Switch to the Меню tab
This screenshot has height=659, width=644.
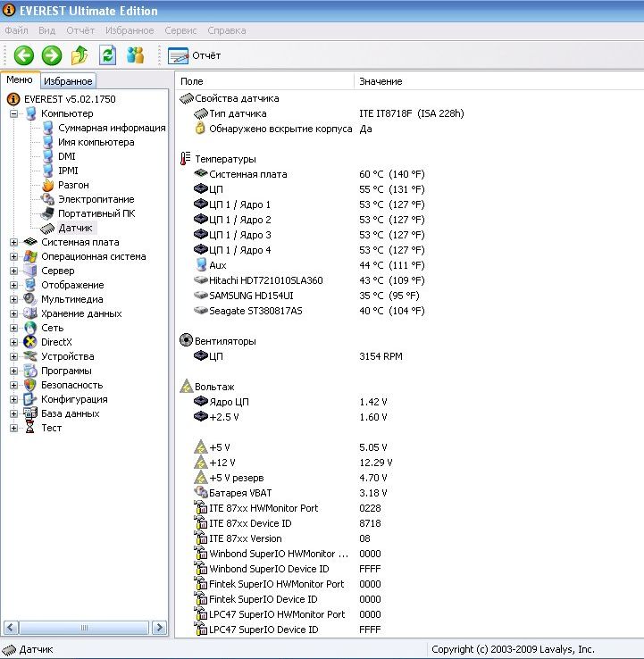(20, 79)
